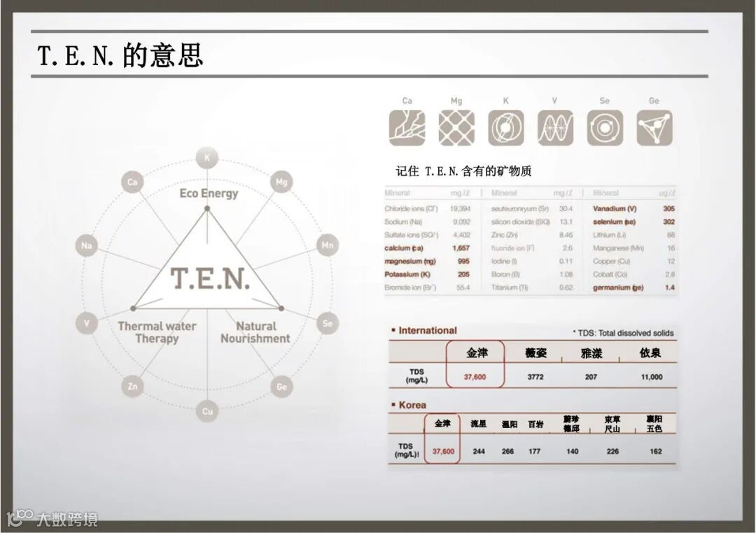Viewport: 756px width, 533px height.
Task: Click value '162' in the Korea table
Action: point(656,452)
